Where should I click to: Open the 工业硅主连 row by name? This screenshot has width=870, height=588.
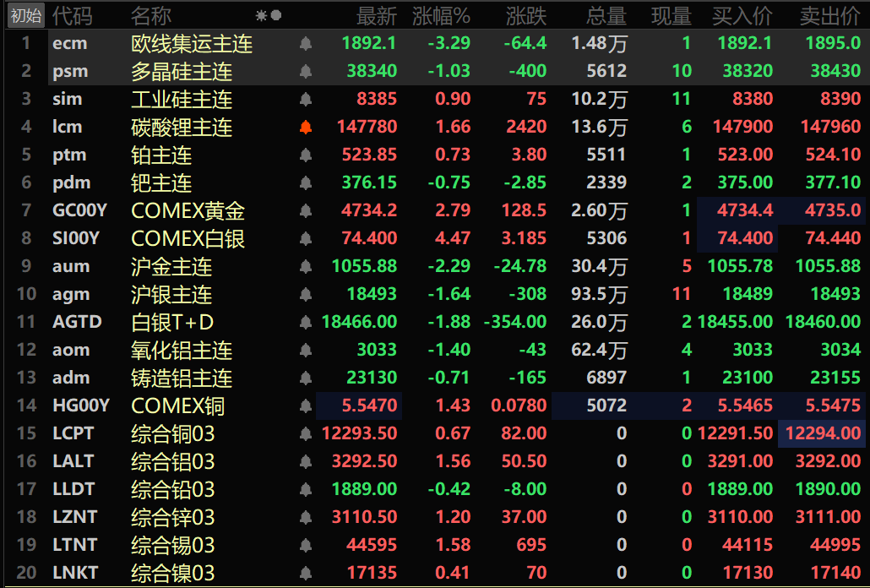182,100
